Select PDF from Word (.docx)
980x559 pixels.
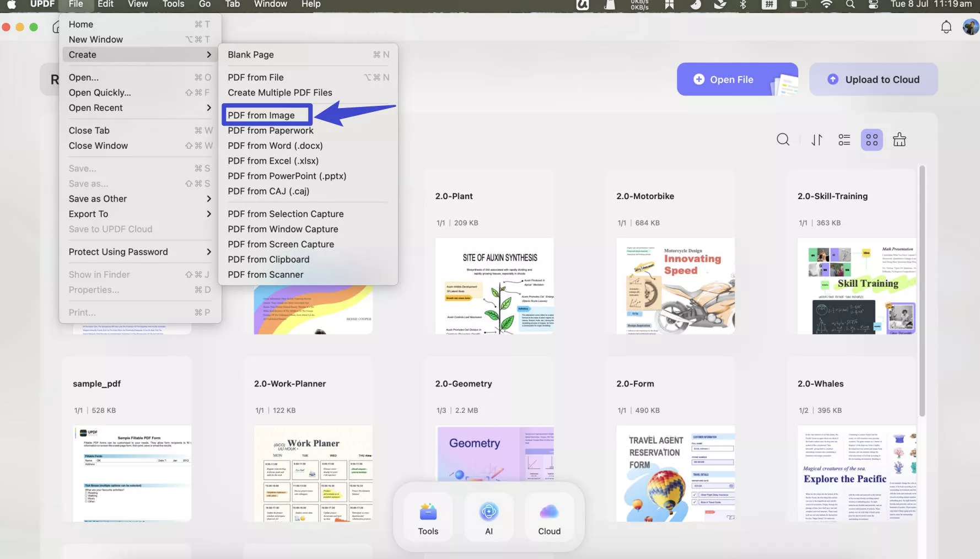click(x=308, y=146)
